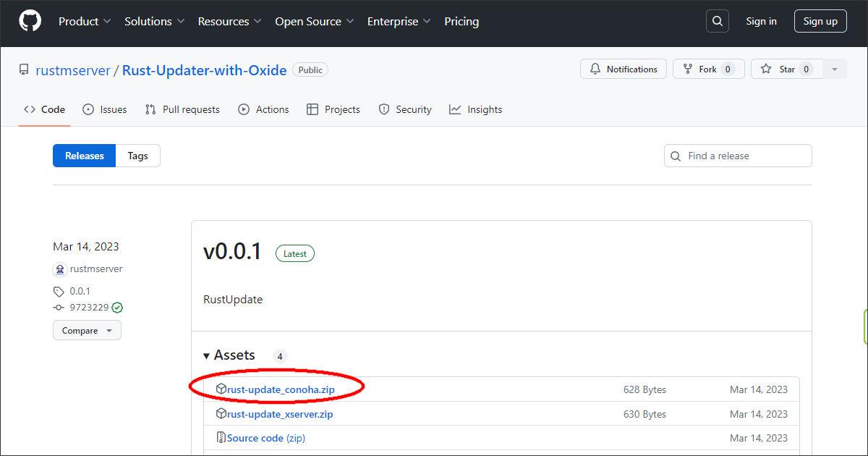The height and width of the screenshot is (456, 868).
Task: Click the package icon for rust-update_xserver.zip
Action: (x=221, y=413)
